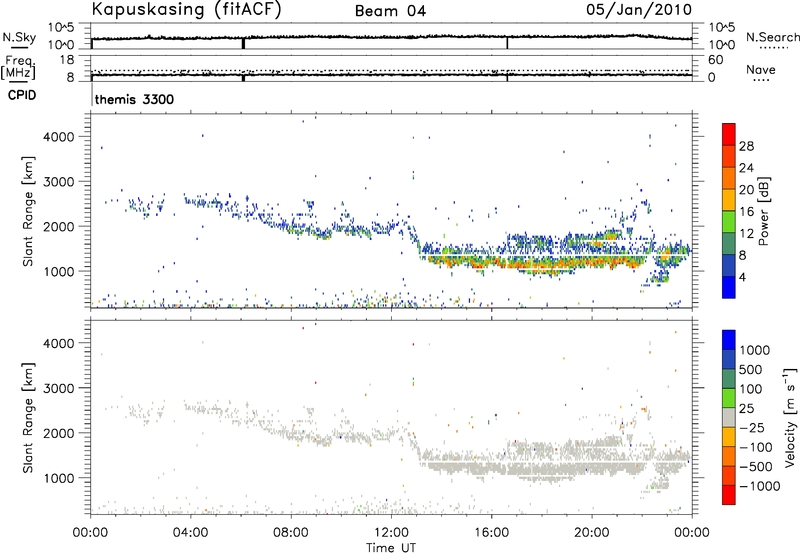The image size is (800, 554).
Task: Click the "16:00" time tick label
Action: pyautogui.click(x=491, y=533)
